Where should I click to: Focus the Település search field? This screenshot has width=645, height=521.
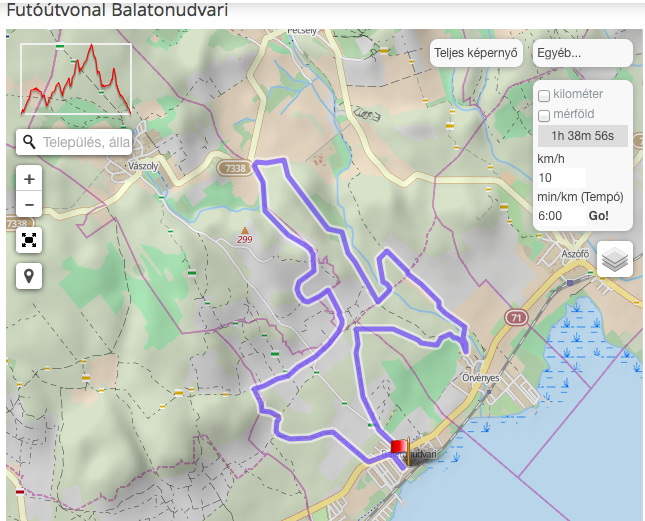coord(86,142)
